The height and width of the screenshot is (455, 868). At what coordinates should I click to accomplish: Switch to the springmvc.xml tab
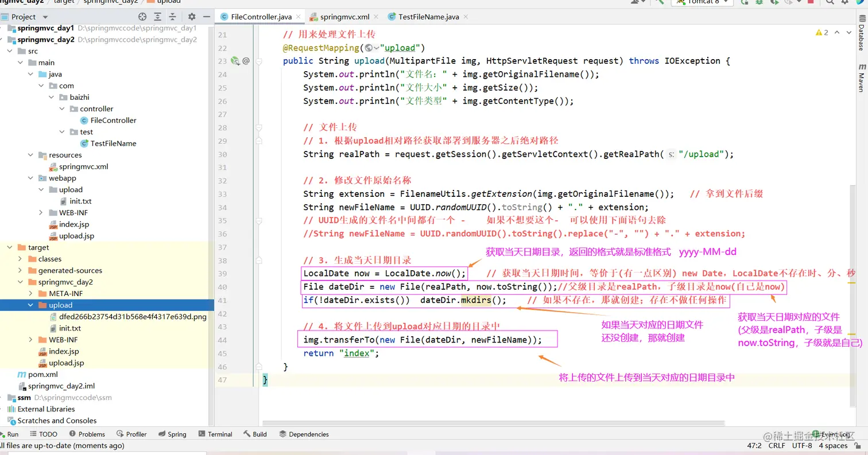pyautogui.click(x=345, y=17)
